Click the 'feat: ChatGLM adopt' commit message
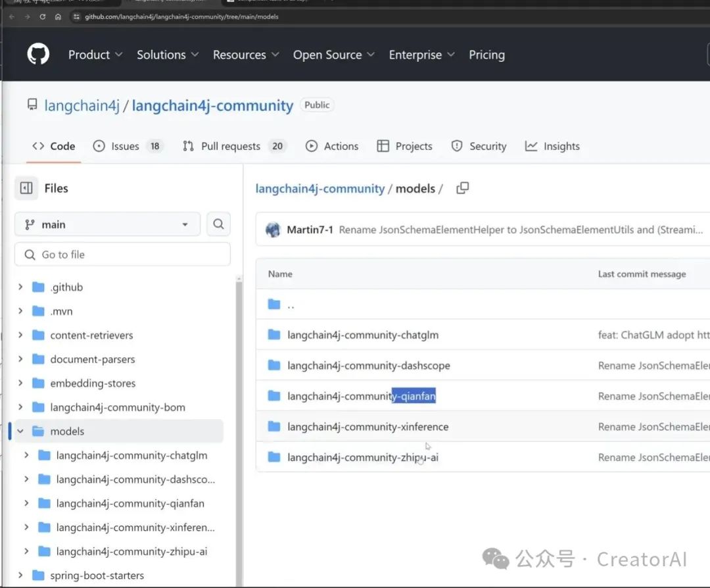The height and width of the screenshot is (588, 710). click(x=654, y=335)
